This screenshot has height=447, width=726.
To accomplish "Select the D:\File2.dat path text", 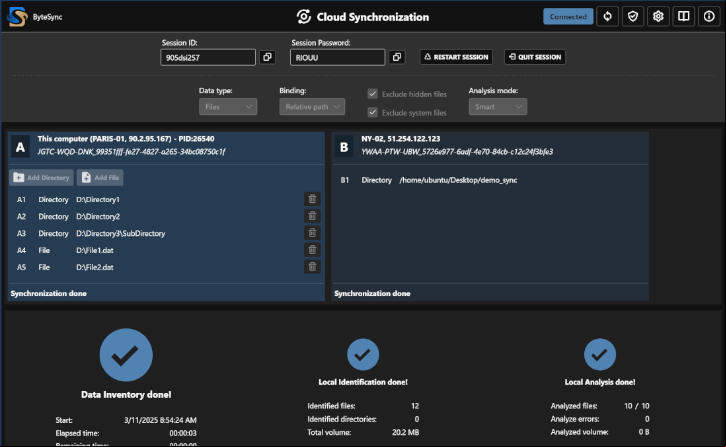I will pos(95,267).
